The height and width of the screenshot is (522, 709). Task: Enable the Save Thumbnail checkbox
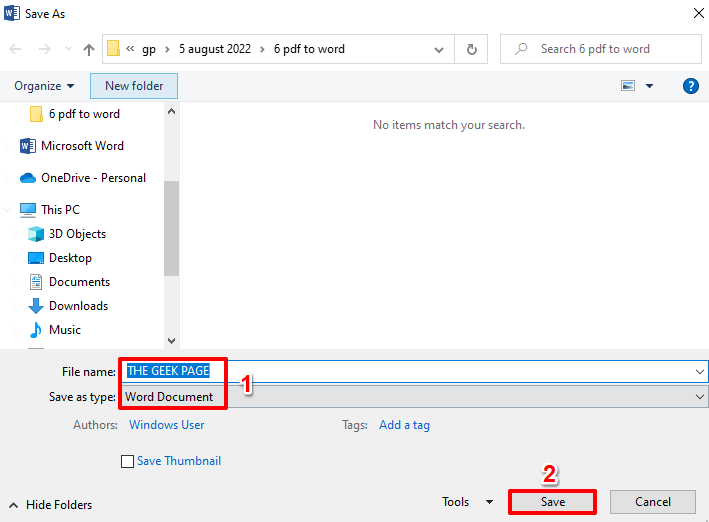click(x=127, y=462)
